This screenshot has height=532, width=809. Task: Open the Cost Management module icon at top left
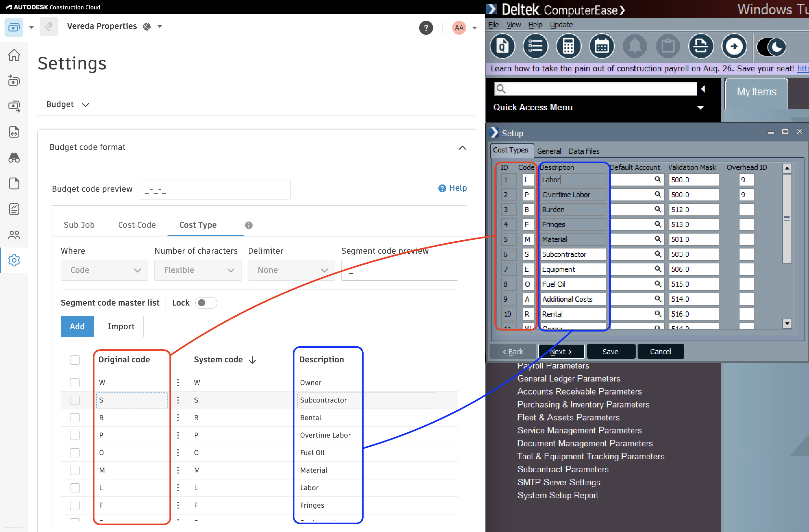pos(14,27)
